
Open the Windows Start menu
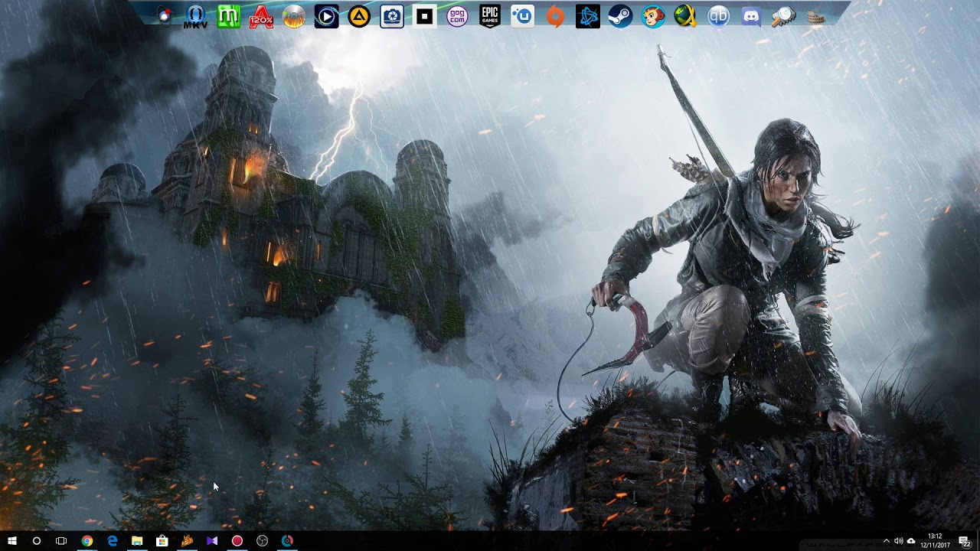12,541
